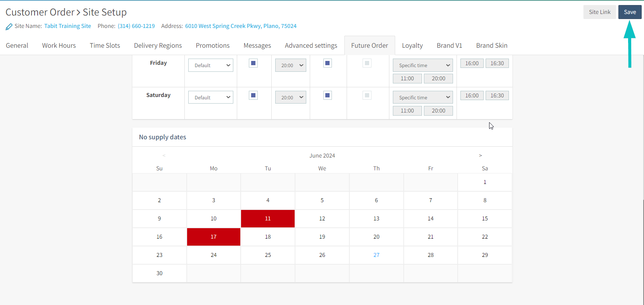
Task: Select June 28 in the calendar
Action: pos(430,255)
